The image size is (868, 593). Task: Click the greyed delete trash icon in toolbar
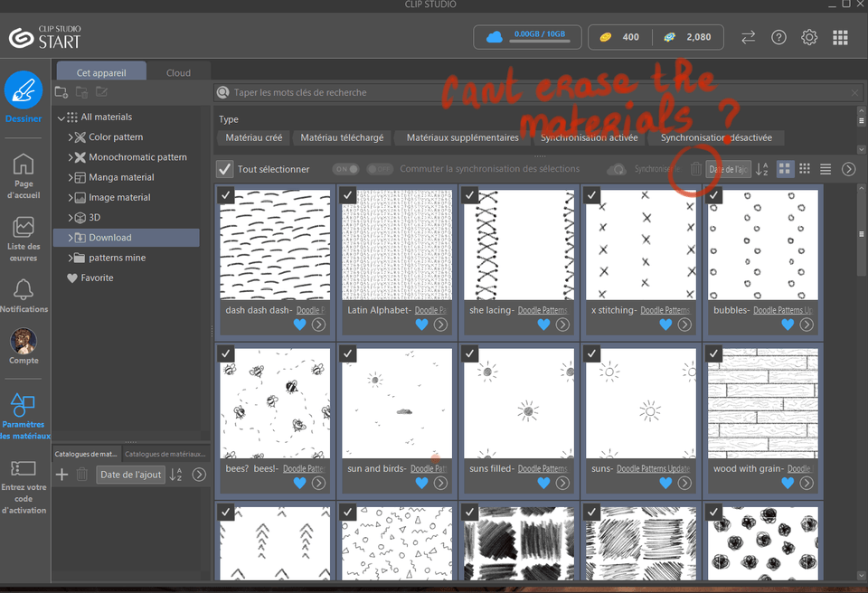696,169
